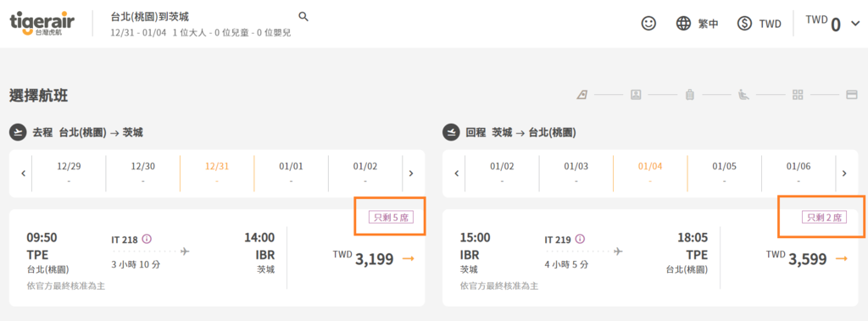Select the 01/05 return date tab
Screen dimensions: 868x321
[x=725, y=174]
